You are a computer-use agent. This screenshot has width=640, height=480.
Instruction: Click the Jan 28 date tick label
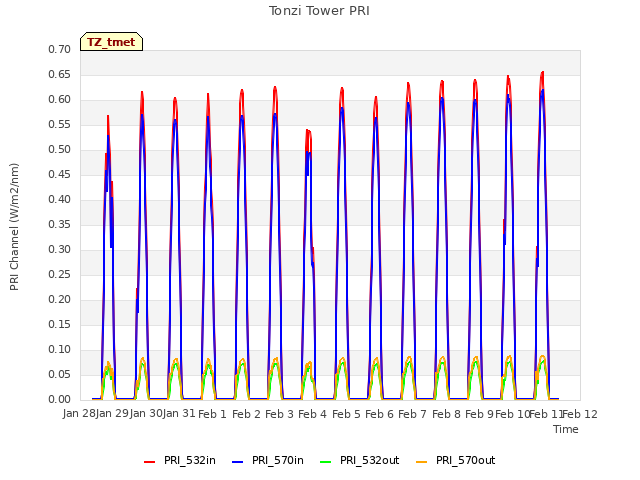tap(79, 414)
